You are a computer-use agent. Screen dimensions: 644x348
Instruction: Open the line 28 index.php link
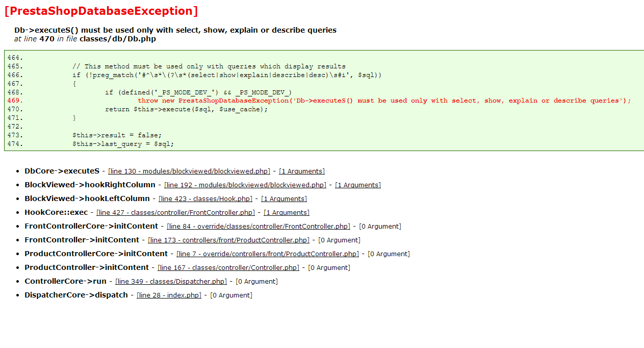tap(169, 295)
